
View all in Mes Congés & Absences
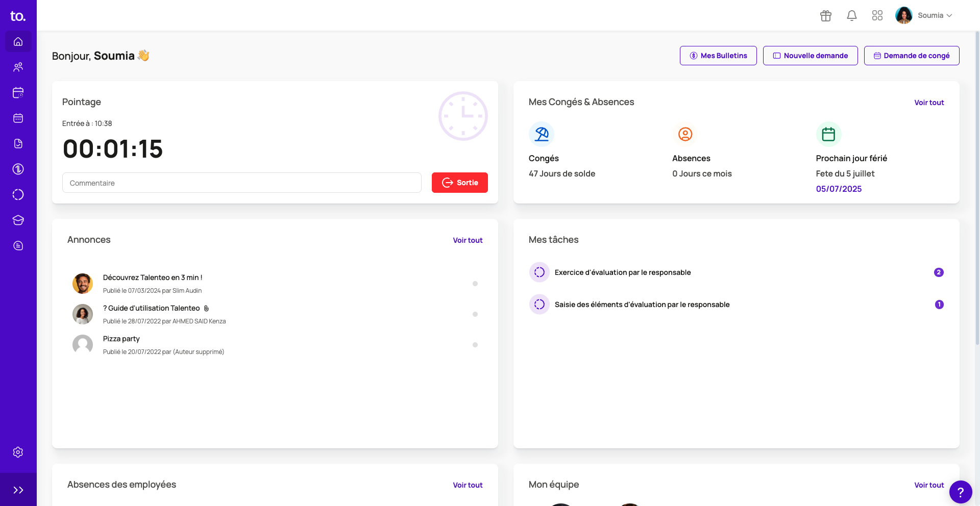928,103
